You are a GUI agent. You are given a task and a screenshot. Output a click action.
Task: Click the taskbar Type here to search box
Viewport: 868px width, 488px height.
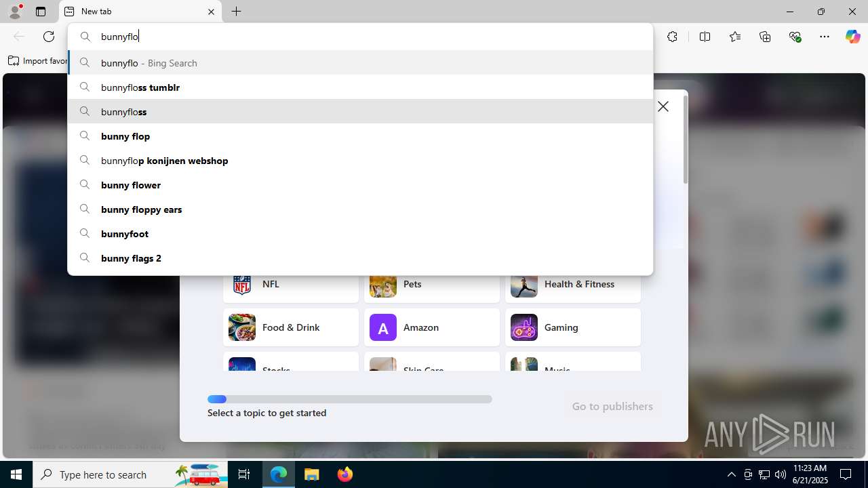click(x=130, y=474)
